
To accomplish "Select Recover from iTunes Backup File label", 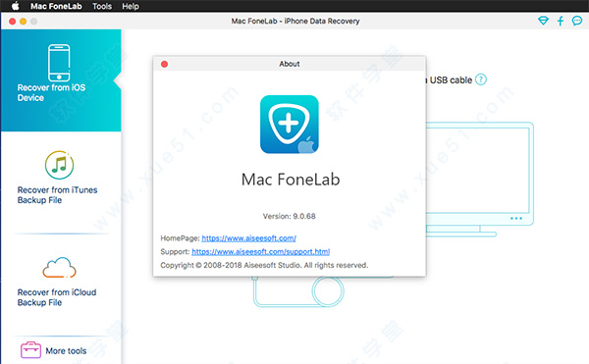I will coord(57,195).
